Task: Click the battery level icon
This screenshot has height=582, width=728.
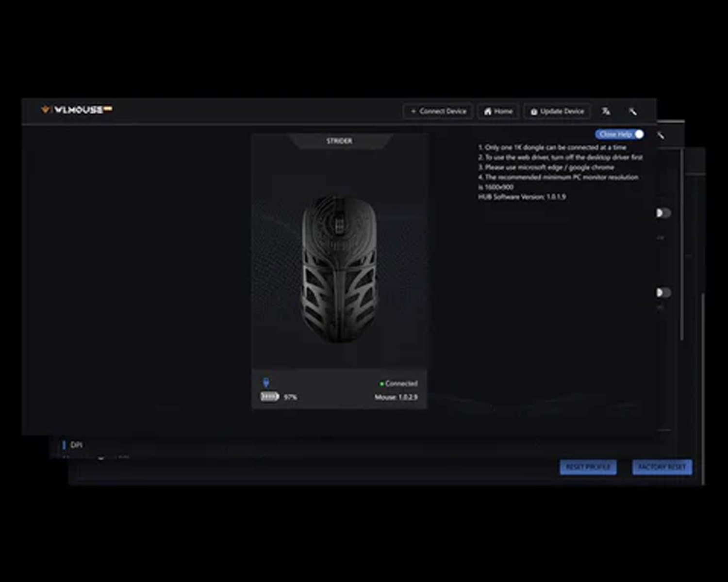Action: [x=269, y=397]
